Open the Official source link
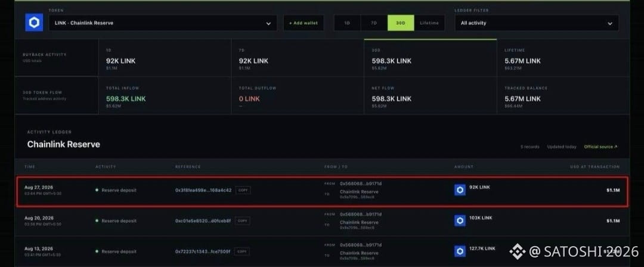644x267 pixels. (x=600, y=147)
